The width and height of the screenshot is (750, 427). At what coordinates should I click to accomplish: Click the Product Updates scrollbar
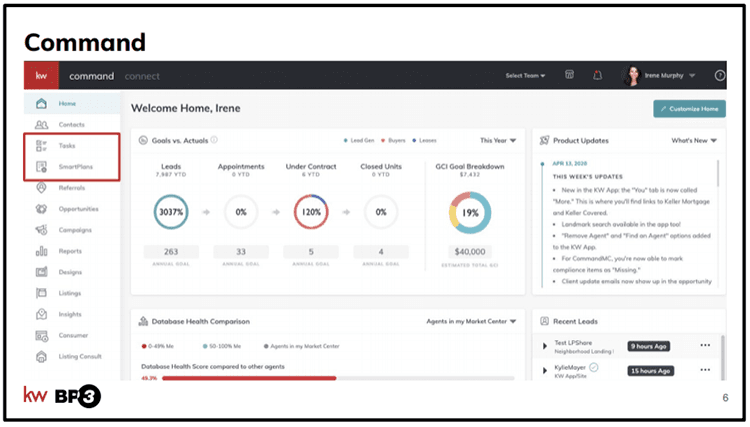(x=717, y=174)
